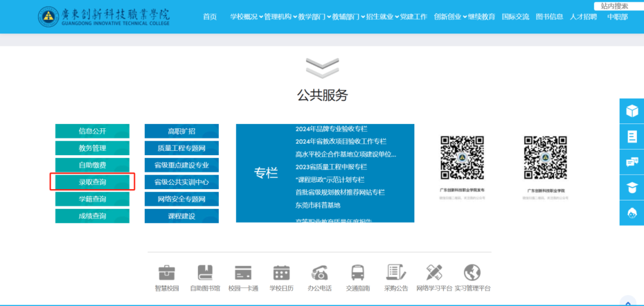Image resolution: width=644 pixels, height=306 pixels.
Task: Click the double chevron down arrow
Action: pos(323,68)
